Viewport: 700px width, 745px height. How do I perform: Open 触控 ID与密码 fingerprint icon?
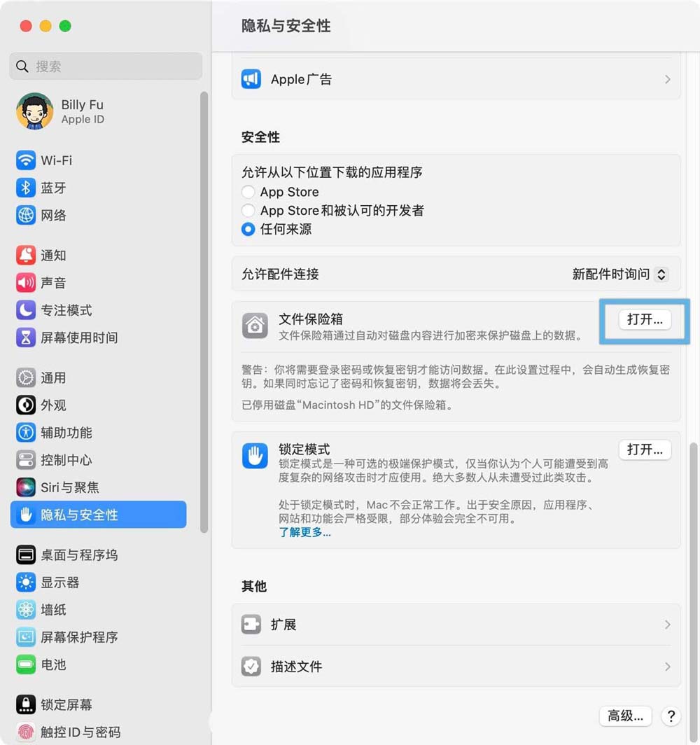point(26,732)
